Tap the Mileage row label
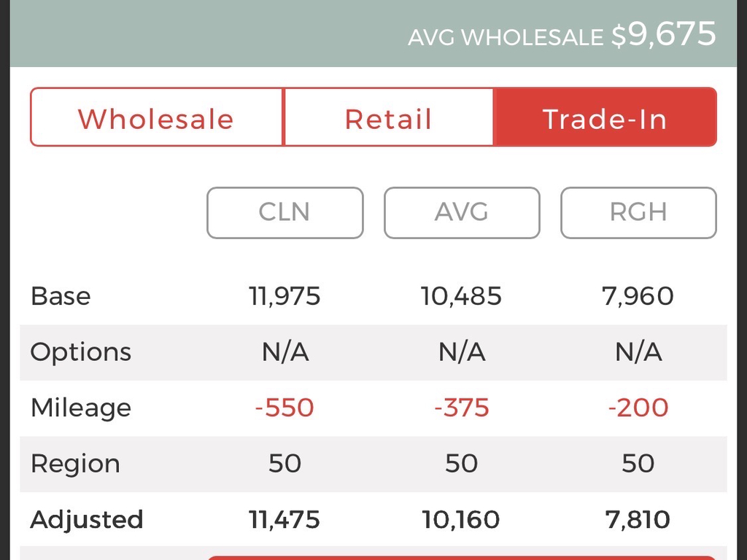The image size is (747, 560). (80, 408)
